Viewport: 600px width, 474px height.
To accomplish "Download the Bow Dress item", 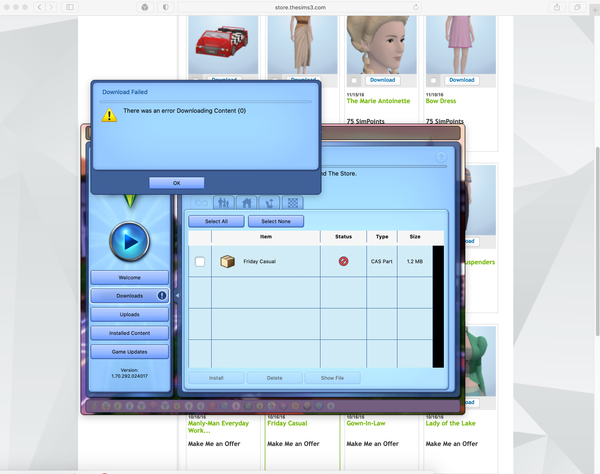I will [462, 80].
